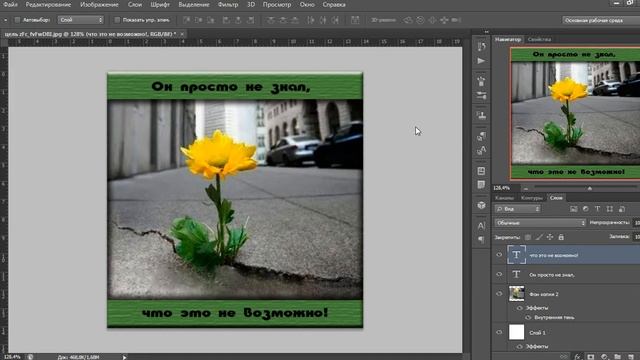Click lock image pixels brush icon

(539, 237)
